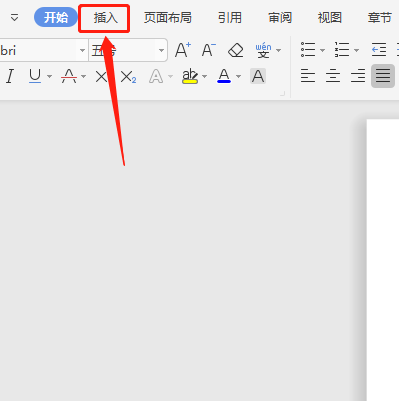Viewport: 399px width, 401px height.
Task: Open the 视图 view tab
Action: [330, 18]
